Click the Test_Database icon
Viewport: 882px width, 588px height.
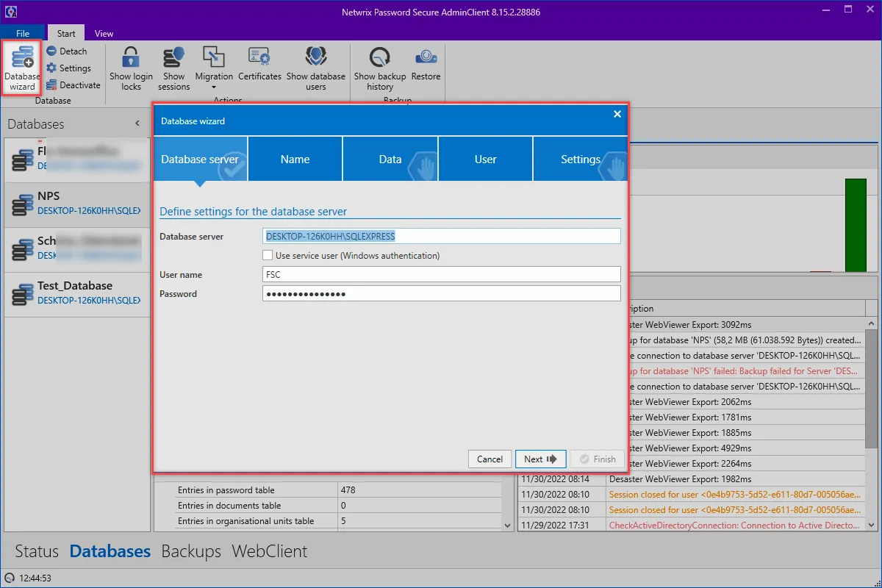(21, 294)
